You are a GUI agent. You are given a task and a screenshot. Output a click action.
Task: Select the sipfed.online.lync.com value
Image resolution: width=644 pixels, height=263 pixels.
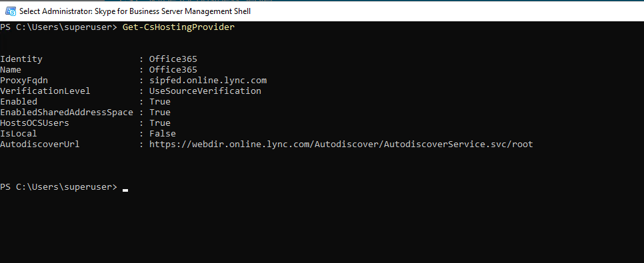(208, 81)
